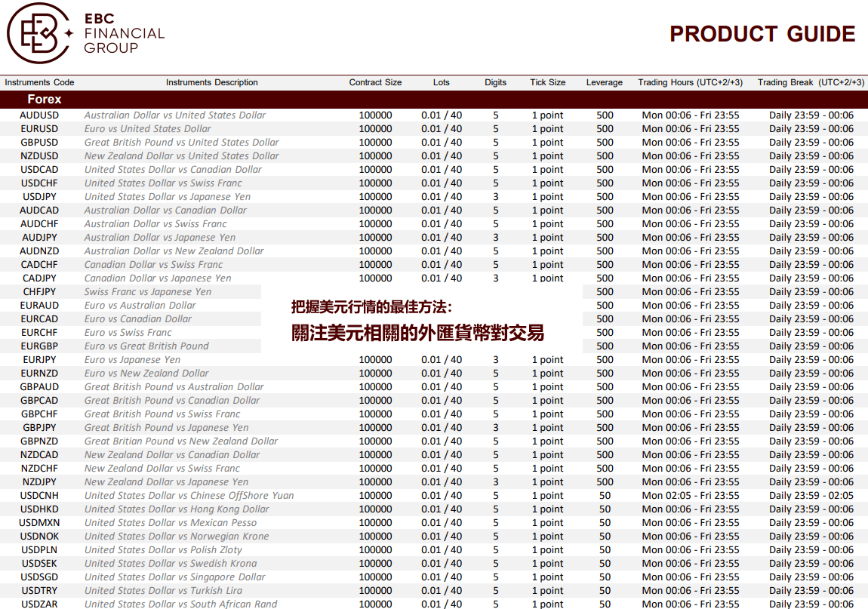
Task: Click the USDMXN instrument code
Action: (x=39, y=523)
